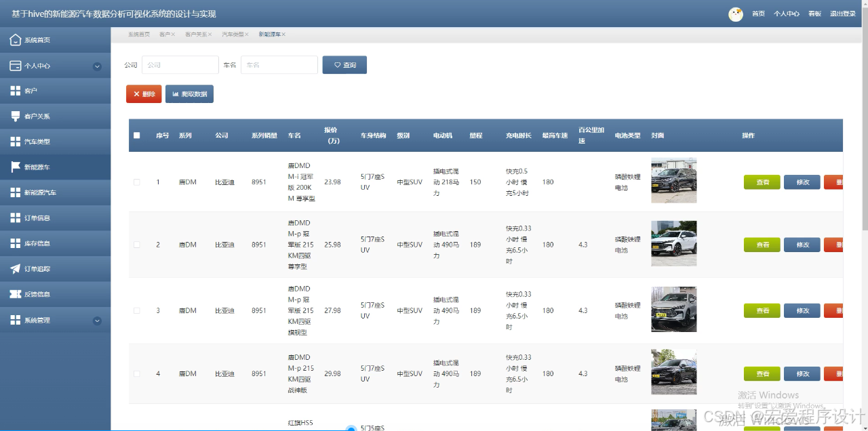868x431 pixels.
Task: Expand the 系统管理 submenu arrow
Action: point(97,321)
